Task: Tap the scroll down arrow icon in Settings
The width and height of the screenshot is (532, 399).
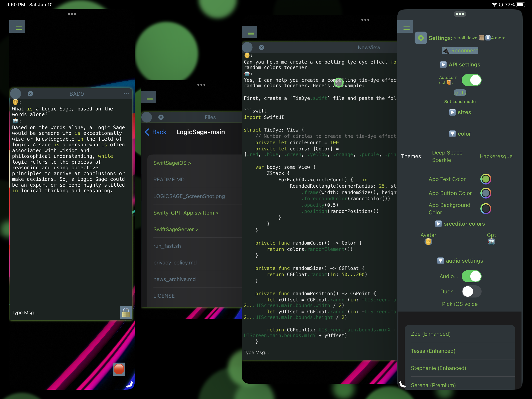Action: [x=488, y=38]
